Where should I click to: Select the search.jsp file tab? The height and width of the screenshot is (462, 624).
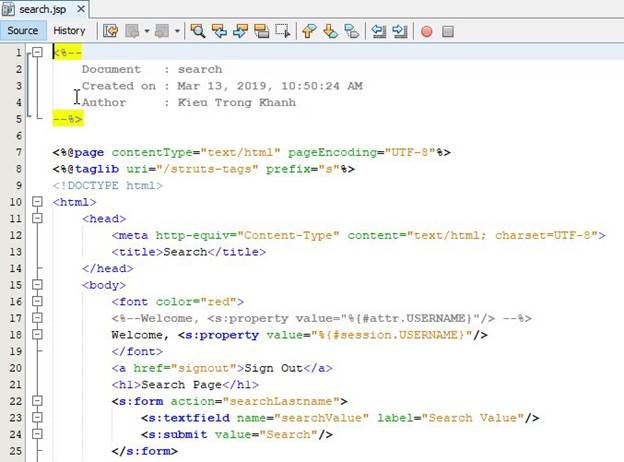click(43, 9)
